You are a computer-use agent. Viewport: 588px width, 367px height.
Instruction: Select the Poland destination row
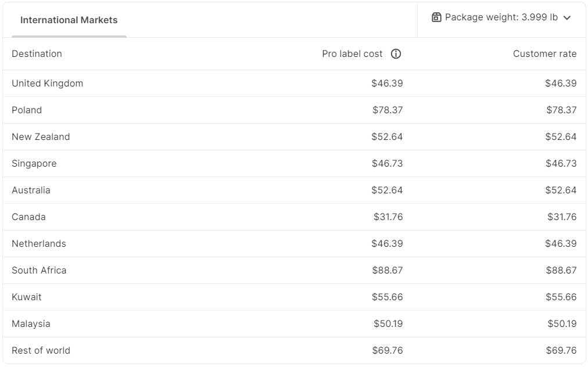(x=27, y=110)
